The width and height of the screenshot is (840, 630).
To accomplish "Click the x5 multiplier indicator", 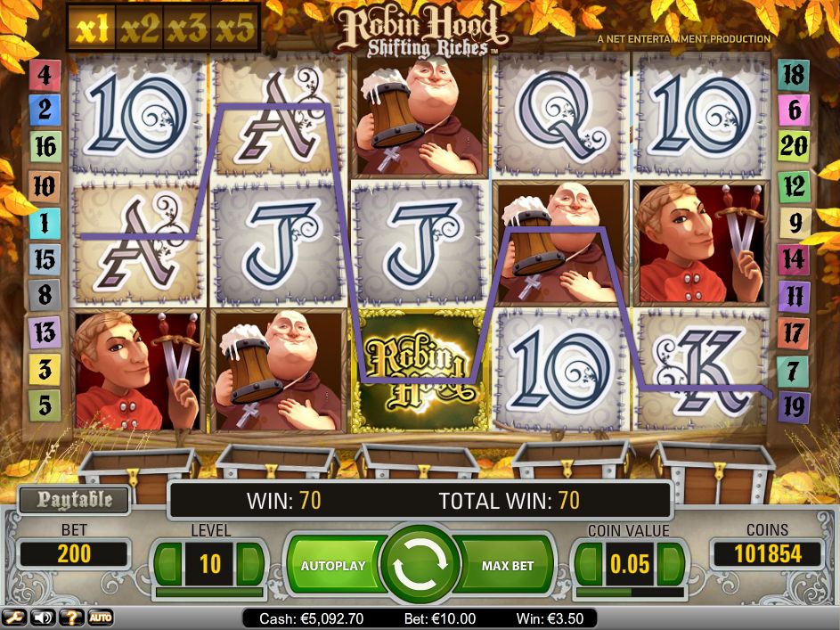I will point(234,29).
